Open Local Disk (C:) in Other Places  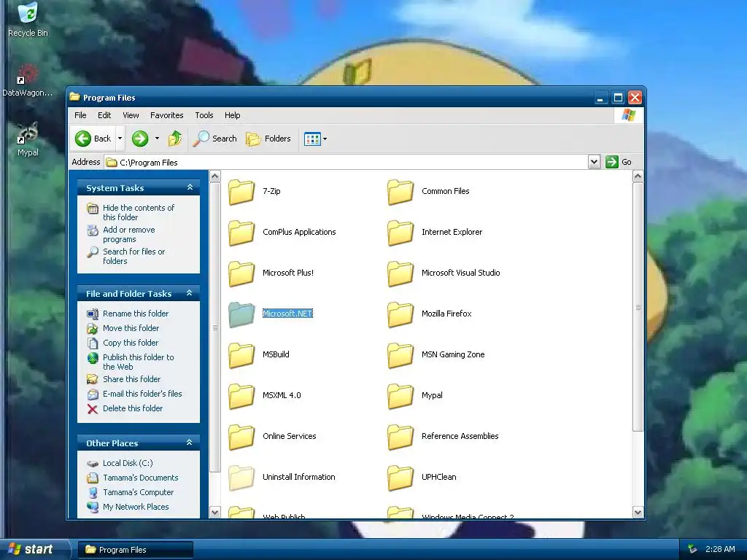[x=128, y=463]
